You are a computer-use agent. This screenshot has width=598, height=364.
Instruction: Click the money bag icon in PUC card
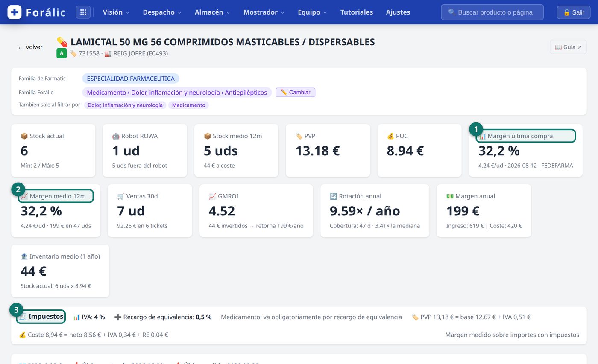pos(390,136)
